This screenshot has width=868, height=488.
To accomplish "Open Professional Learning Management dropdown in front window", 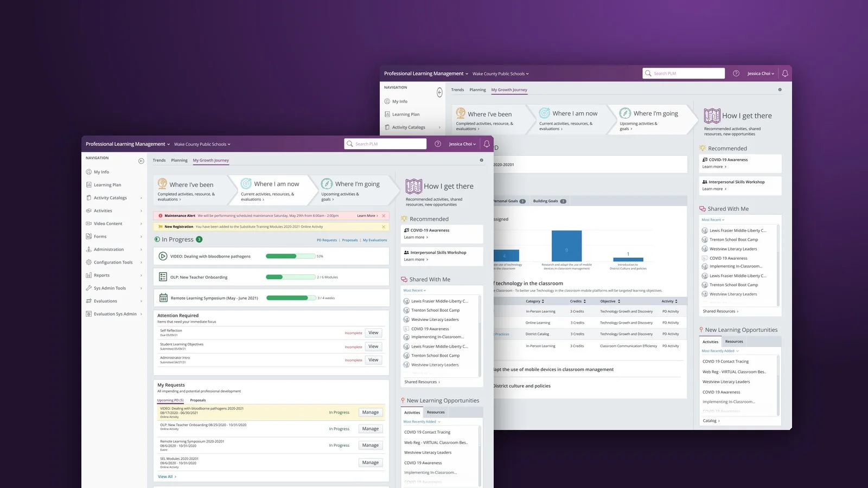I will [x=127, y=144].
